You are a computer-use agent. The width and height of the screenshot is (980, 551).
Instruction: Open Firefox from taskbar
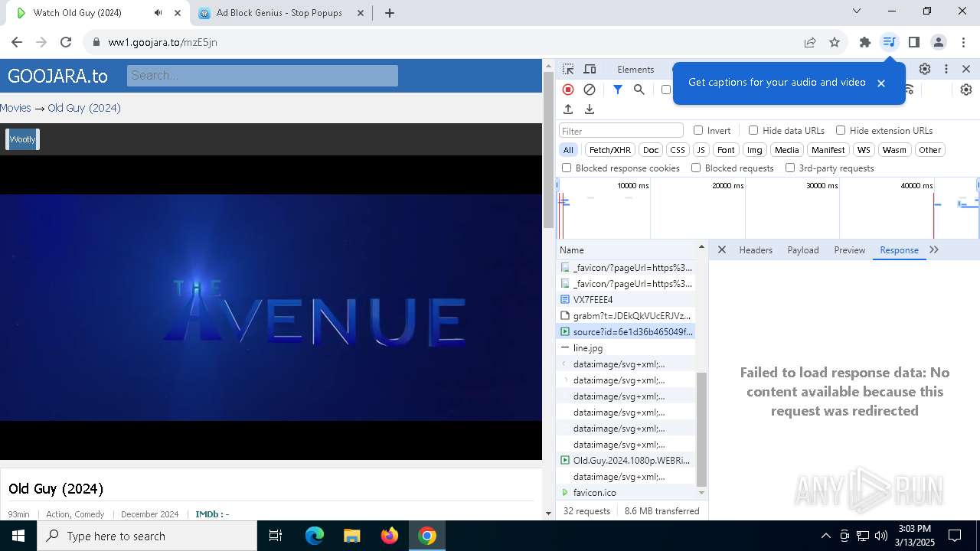[389, 536]
